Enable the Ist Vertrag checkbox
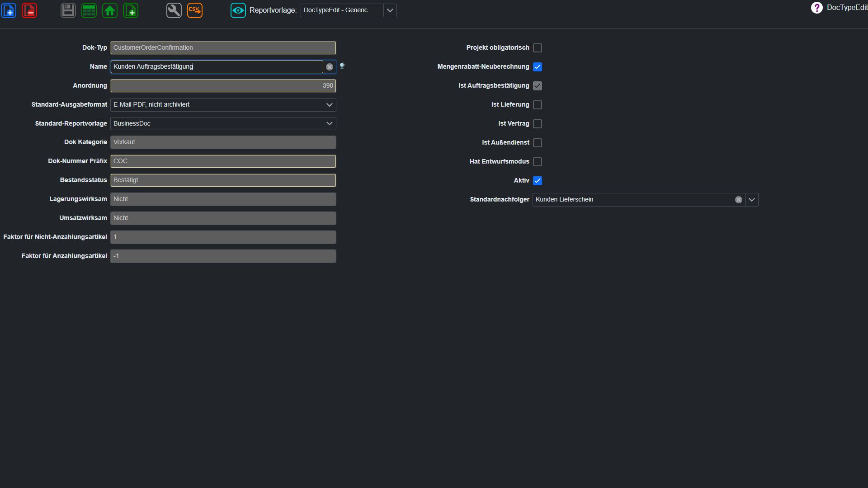868x488 pixels. [x=538, y=124]
